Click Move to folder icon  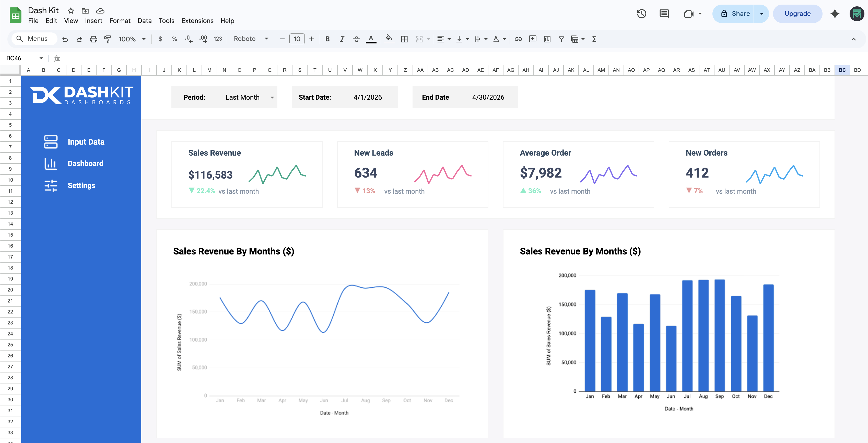click(x=86, y=10)
